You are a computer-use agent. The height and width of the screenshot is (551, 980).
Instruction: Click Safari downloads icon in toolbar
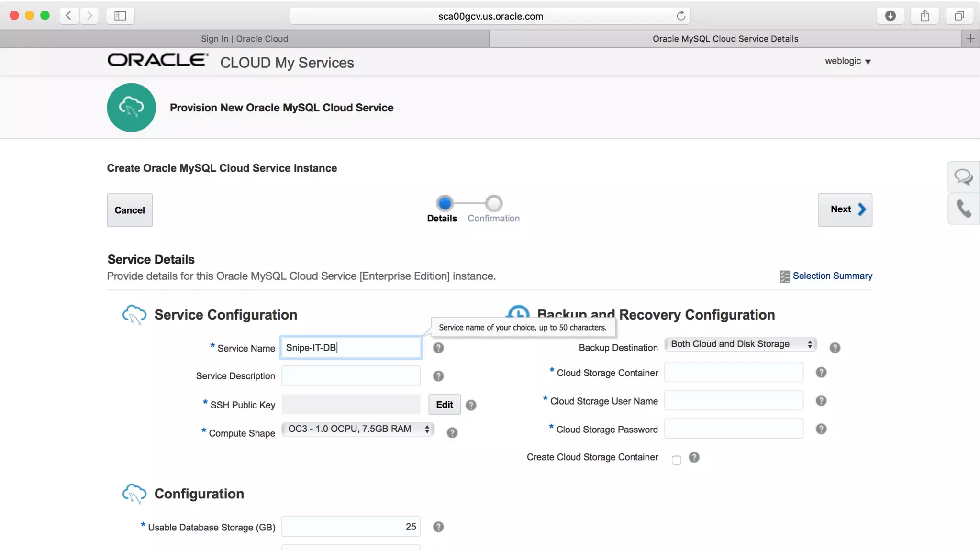click(x=890, y=16)
